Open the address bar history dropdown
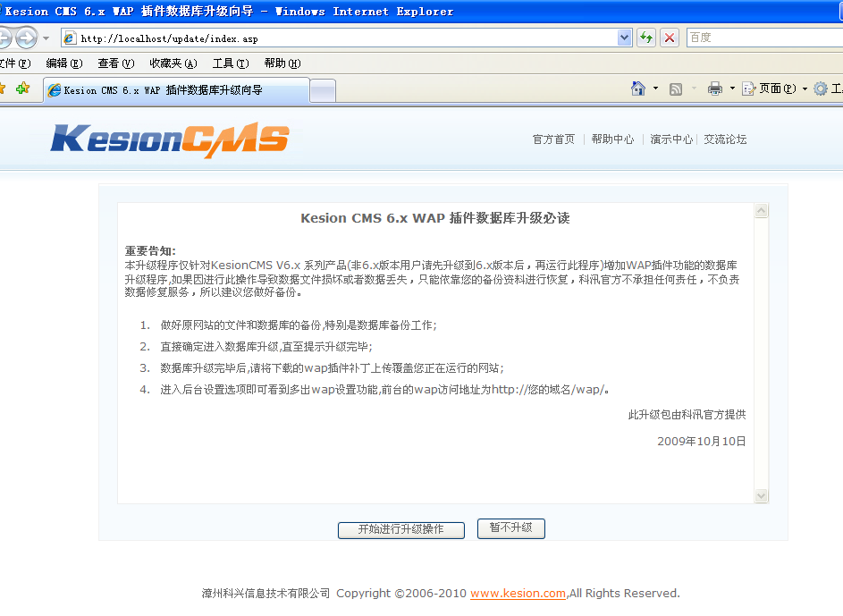Viewport: 843px width, 616px height. (x=625, y=38)
